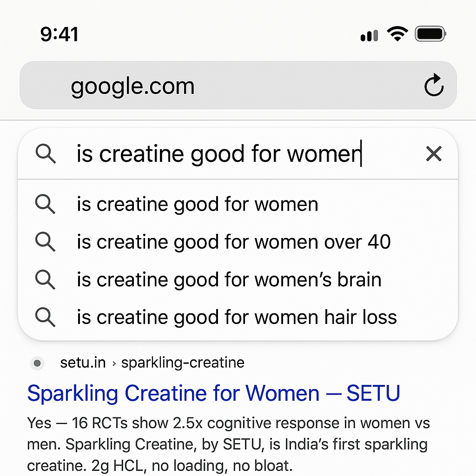
Task: Tap the Wi-Fi status icon
Action: [397, 33]
